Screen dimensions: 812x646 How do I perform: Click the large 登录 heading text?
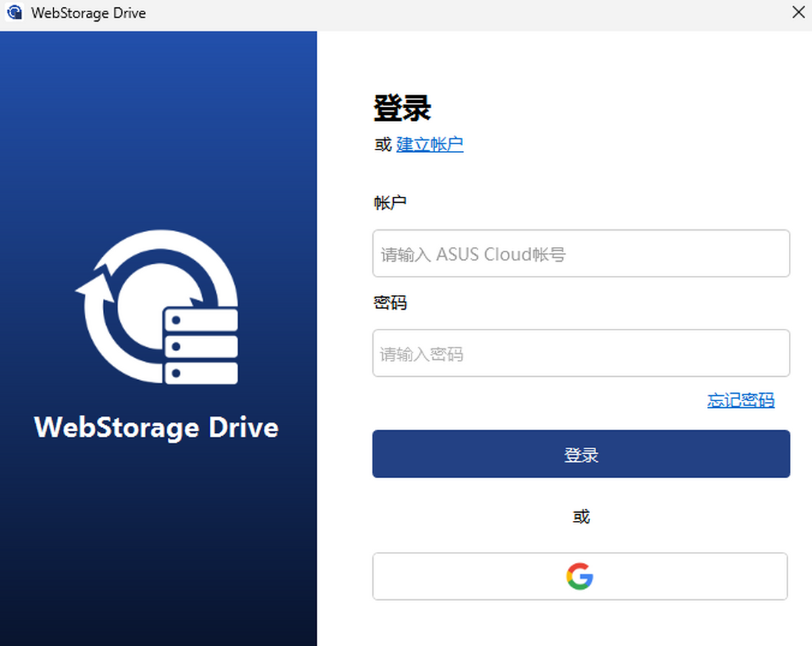403,108
